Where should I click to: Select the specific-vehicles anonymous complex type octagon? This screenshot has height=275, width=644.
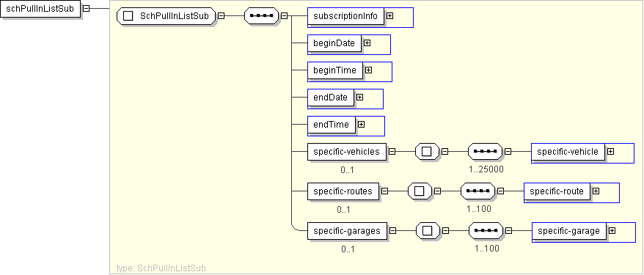pos(427,152)
